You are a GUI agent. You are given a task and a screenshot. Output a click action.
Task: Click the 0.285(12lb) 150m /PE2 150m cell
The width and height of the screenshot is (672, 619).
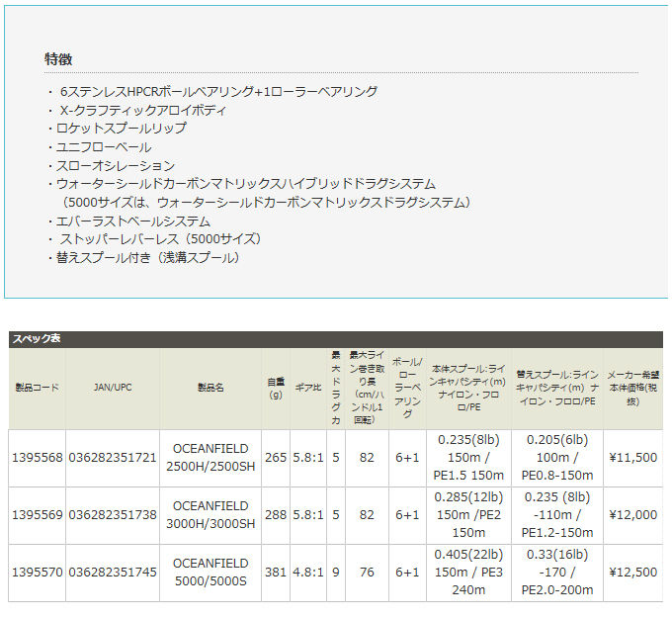[x=468, y=515]
